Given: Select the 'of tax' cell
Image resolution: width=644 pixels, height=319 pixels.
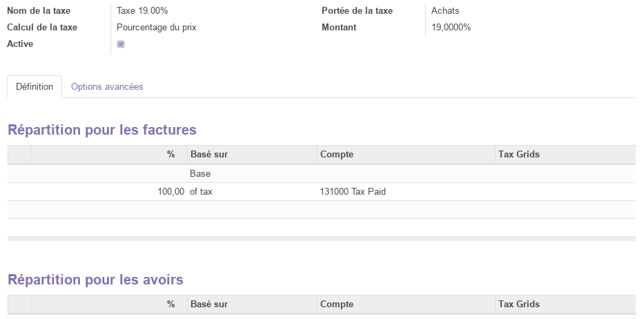Looking at the screenshot, I should (201, 191).
